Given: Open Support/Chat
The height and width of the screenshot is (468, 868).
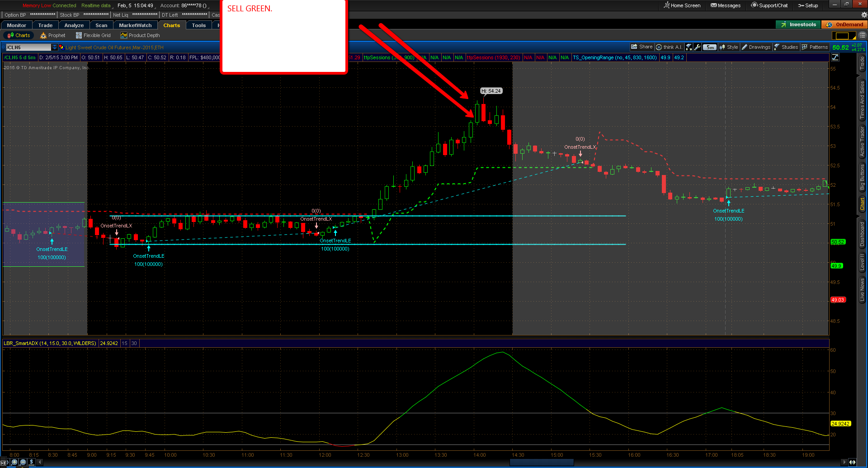Looking at the screenshot, I should click(x=769, y=5).
